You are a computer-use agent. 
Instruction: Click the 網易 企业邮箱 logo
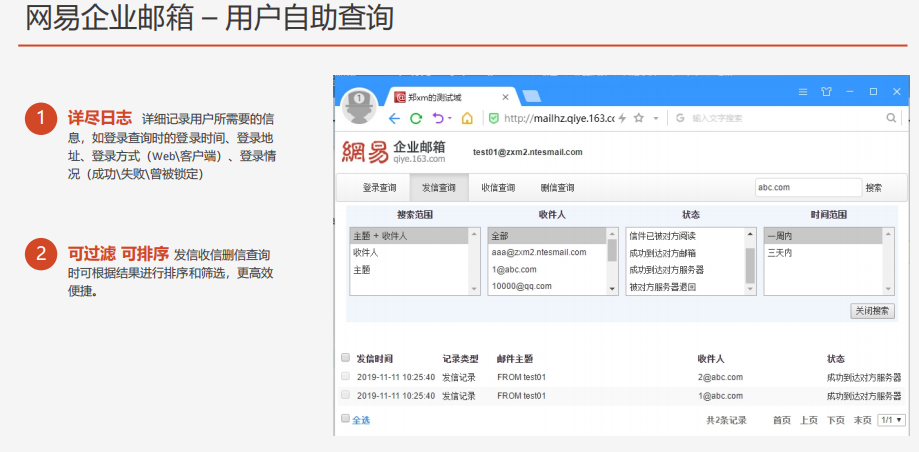click(x=394, y=152)
